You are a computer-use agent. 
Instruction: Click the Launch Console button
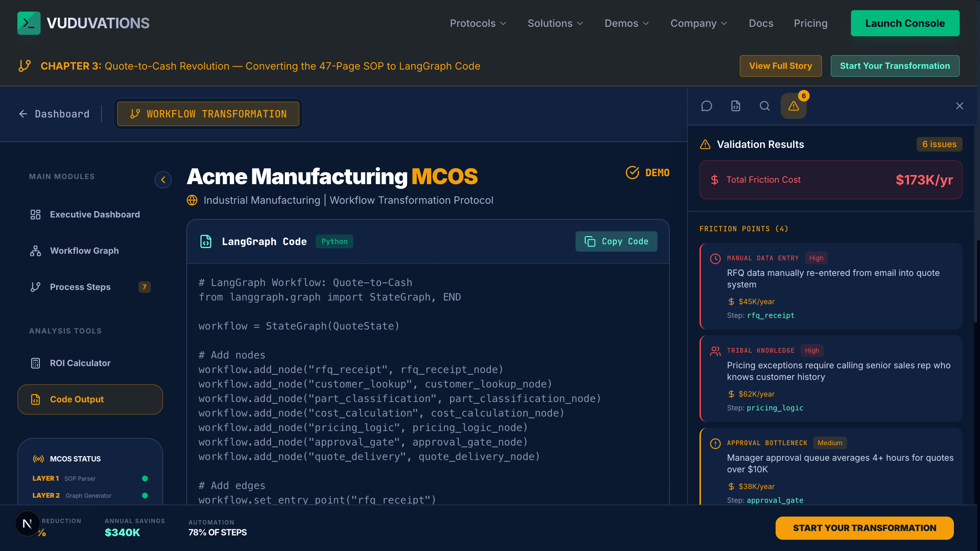(905, 23)
